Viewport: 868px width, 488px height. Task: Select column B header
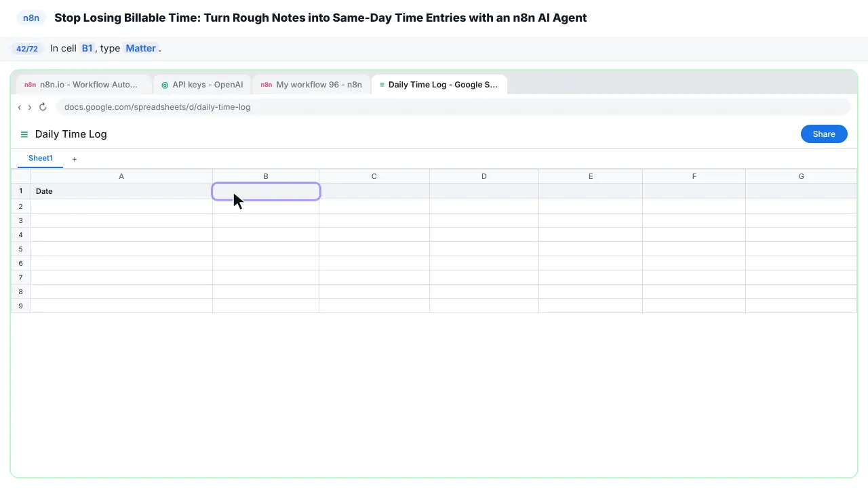tap(266, 176)
